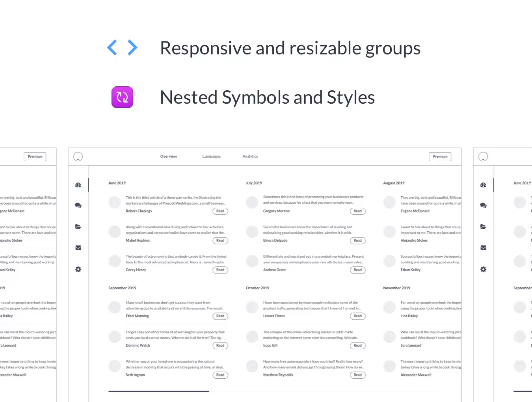Image resolution: width=532 pixels, height=402 pixels.
Task: Click the envelope icon in right mockup sidebar
Action: pyautogui.click(x=483, y=248)
